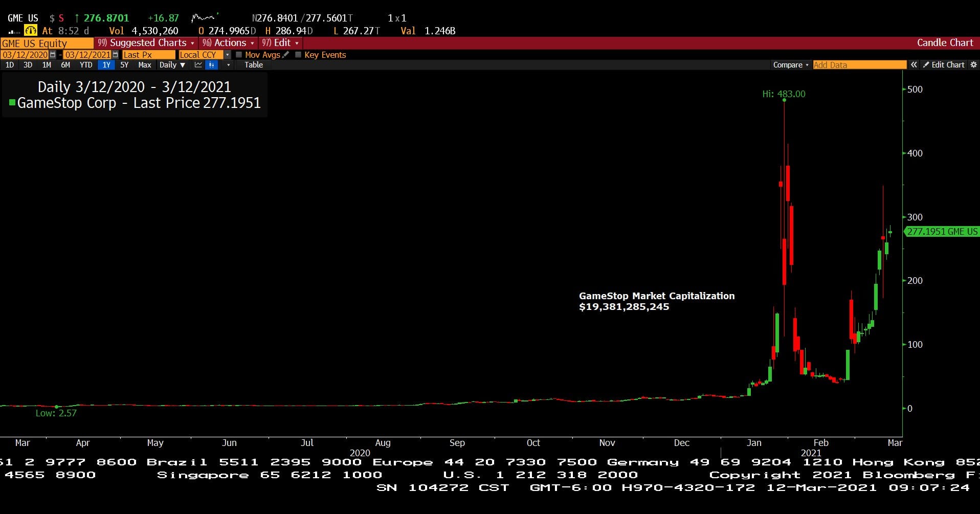Image resolution: width=980 pixels, height=514 pixels.
Task: Select the YTD range tab
Action: tap(86, 65)
